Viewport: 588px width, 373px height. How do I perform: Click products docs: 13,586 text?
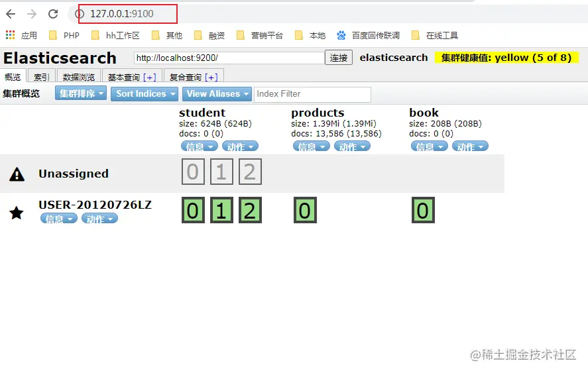[336, 134]
